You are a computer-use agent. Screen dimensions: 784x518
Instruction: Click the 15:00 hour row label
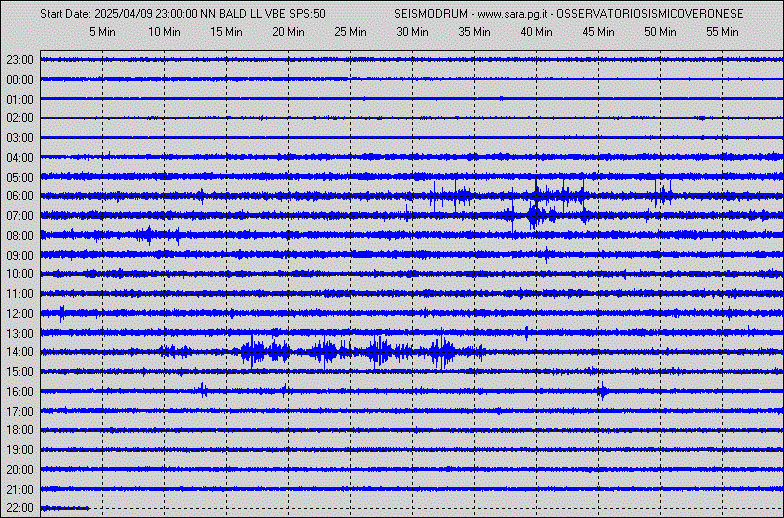pyautogui.click(x=20, y=372)
